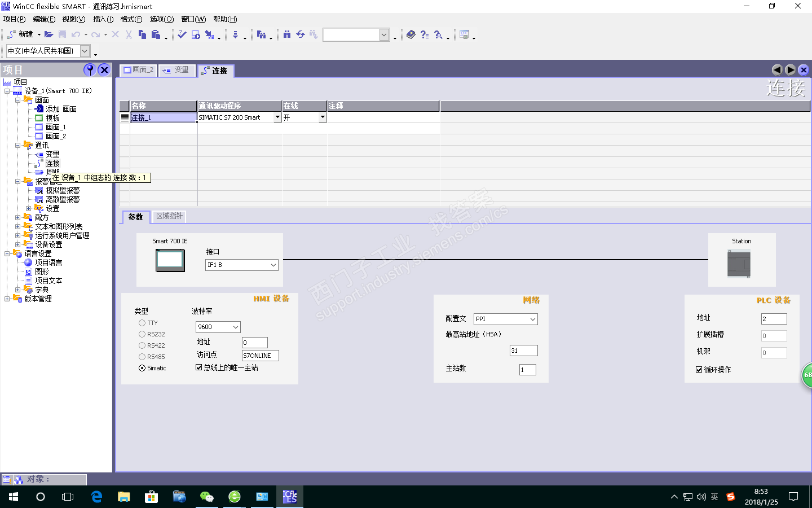Expand the 配方 tree node
This screenshot has width=812, height=508.
pos(17,217)
